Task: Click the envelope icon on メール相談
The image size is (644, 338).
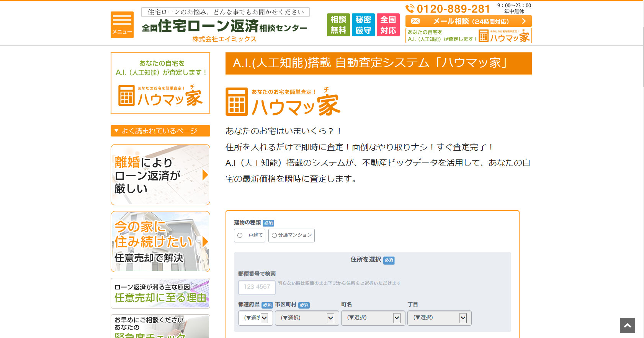Action: 415,21
